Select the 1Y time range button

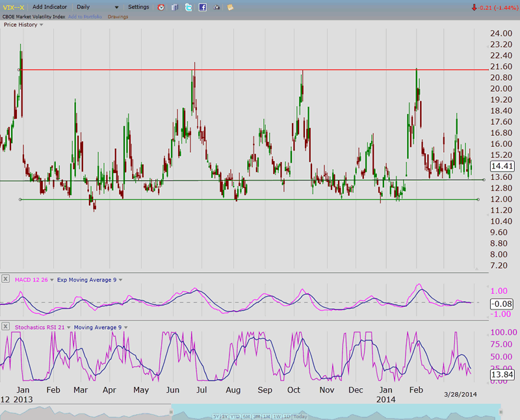point(224,416)
